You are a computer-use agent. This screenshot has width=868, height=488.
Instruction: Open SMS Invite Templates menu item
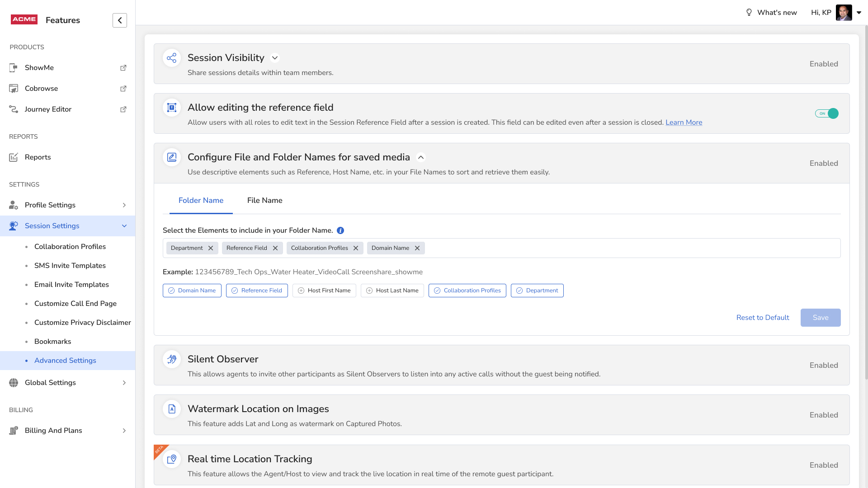click(x=70, y=266)
